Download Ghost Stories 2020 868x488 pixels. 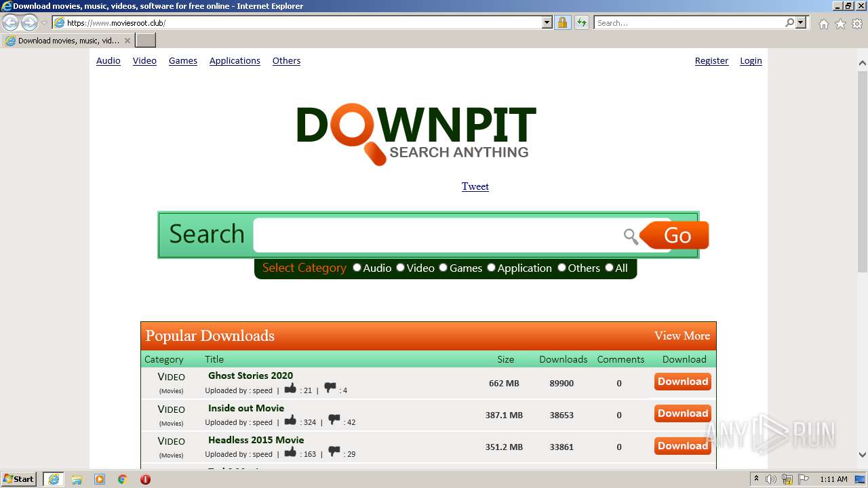683,382
